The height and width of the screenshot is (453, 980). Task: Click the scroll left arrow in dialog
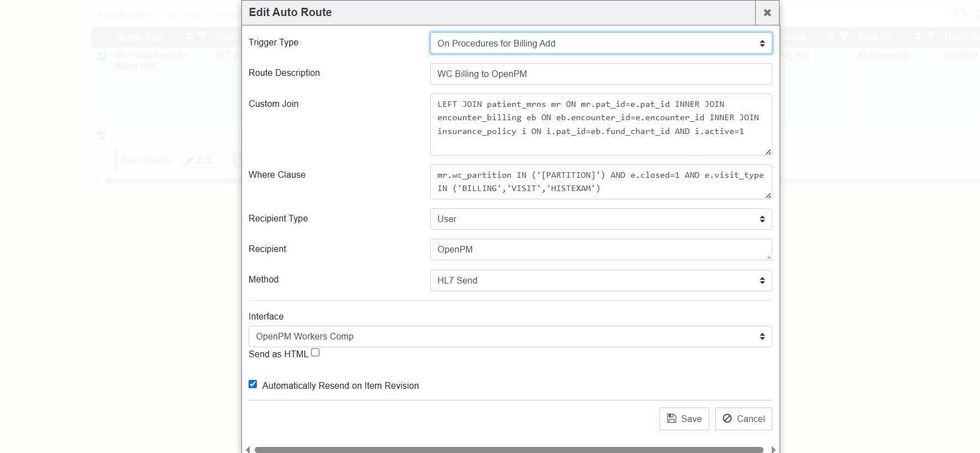[247, 450]
